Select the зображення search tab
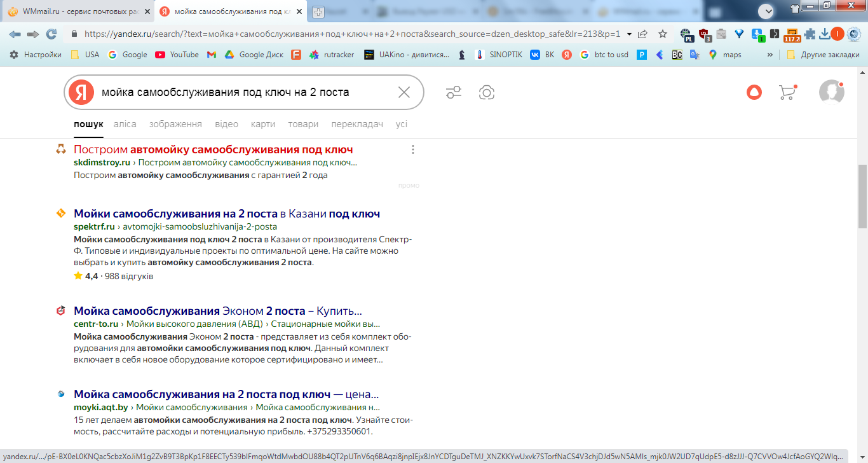This screenshot has height=463, width=868. (175, 125)
